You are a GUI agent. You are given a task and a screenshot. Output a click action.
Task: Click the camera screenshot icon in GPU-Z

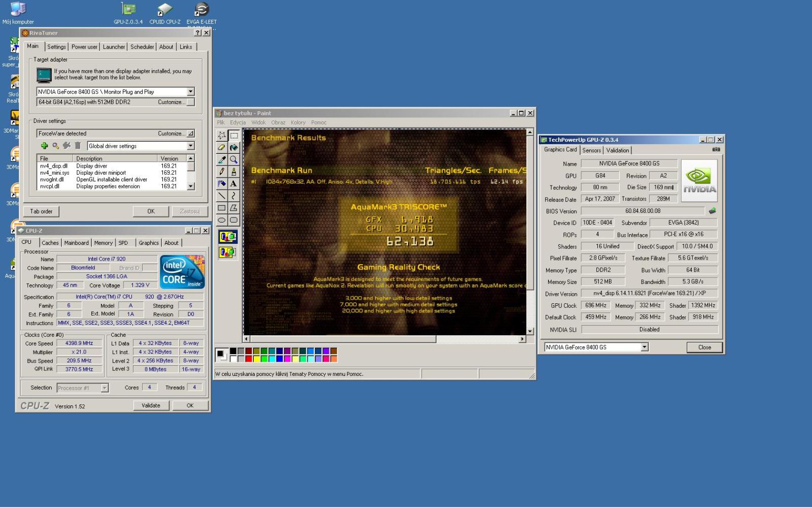point(716,149)
